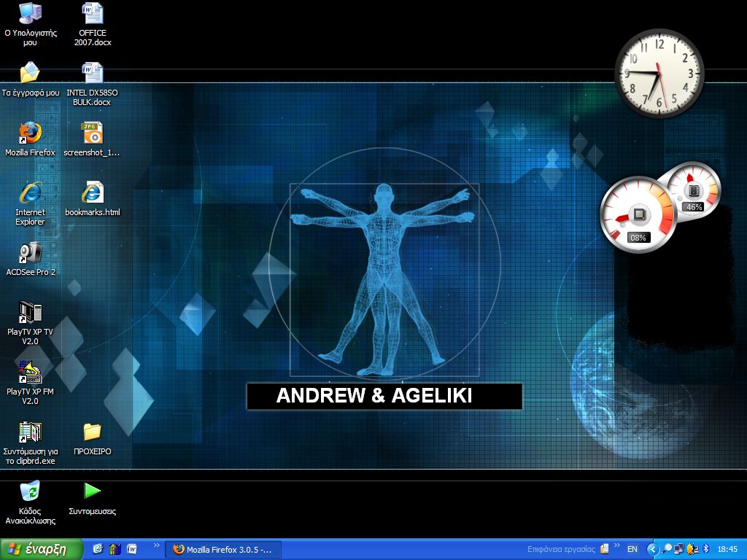Select the ACDSee Pro 2 shortcut

coord(30,259)
